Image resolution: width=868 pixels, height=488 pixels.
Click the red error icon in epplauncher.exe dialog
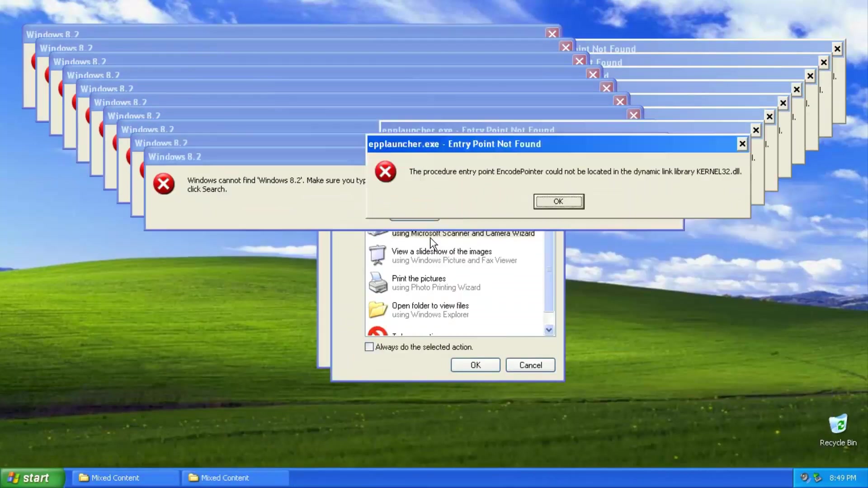(385, 172)
